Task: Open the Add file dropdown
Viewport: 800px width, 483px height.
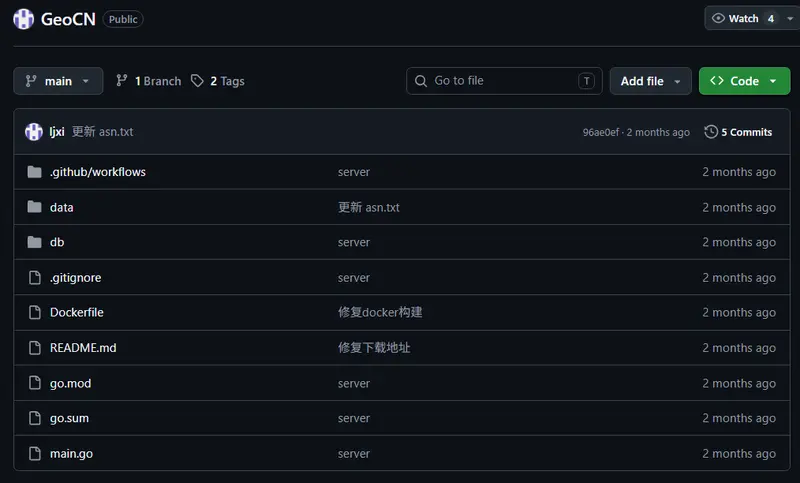Action: pyautogui.click(x=651, y=81)
